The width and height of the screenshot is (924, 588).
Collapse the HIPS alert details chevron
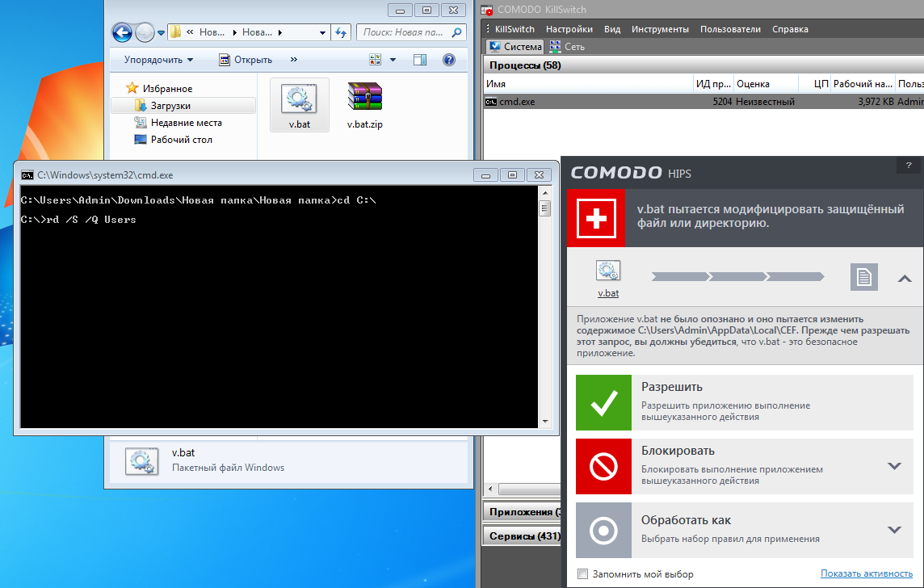[905, 279]
